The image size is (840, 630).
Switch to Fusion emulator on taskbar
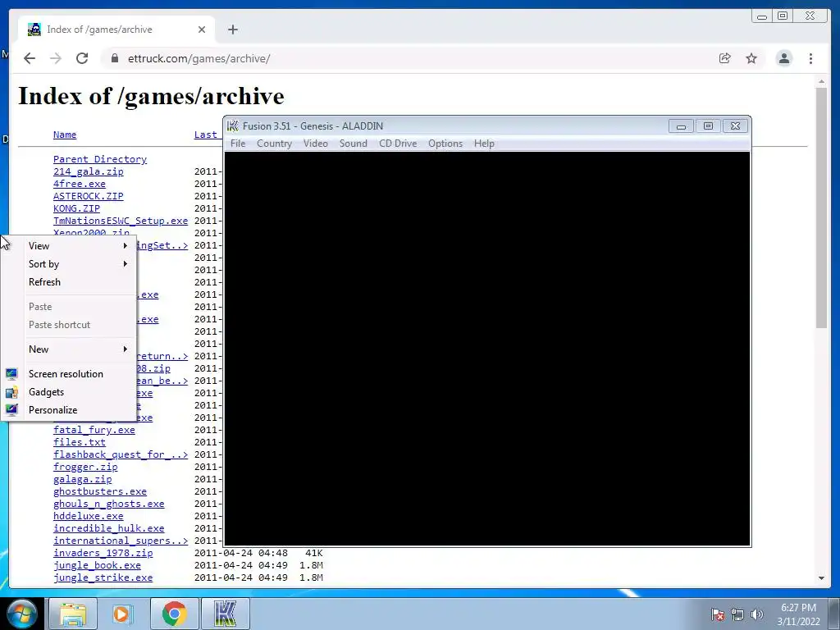point(225,614)
